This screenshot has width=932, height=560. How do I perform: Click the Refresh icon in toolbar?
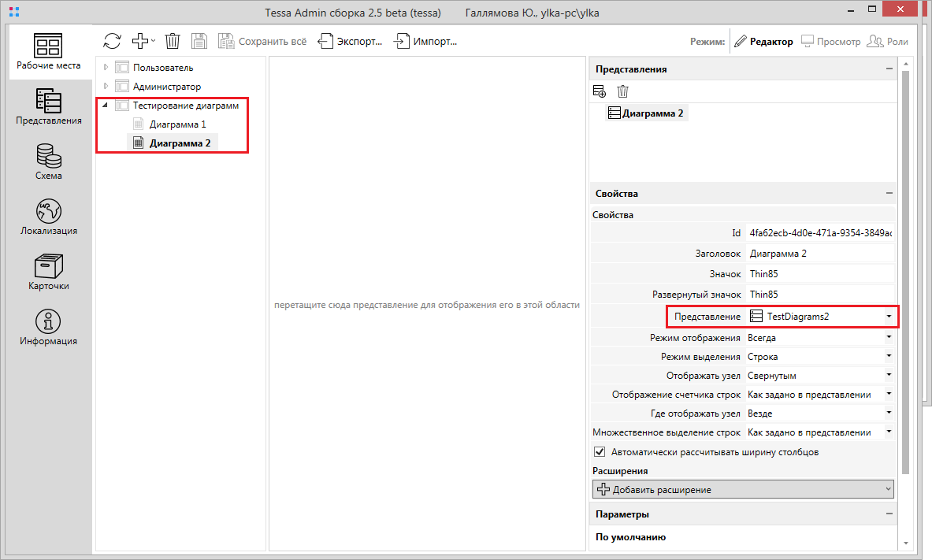click(113, 41)
